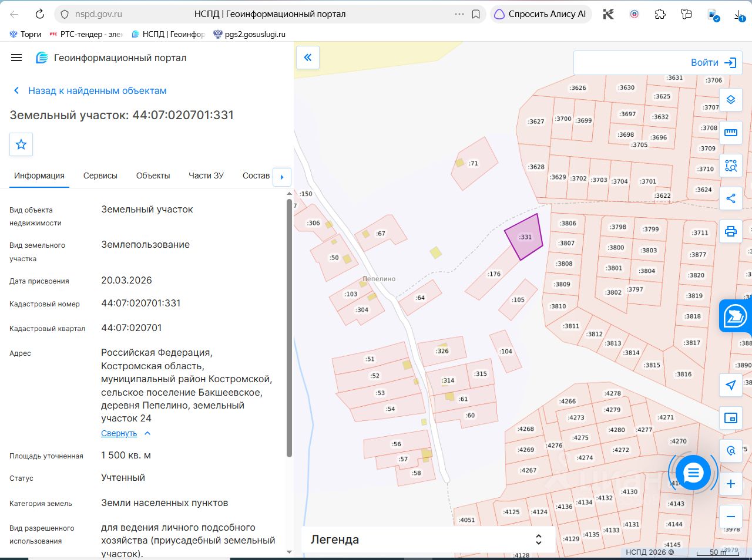The height and width of the screenshot is (560, 752).
Task: Add parcel to favorites with star
Action: [21, 144]
